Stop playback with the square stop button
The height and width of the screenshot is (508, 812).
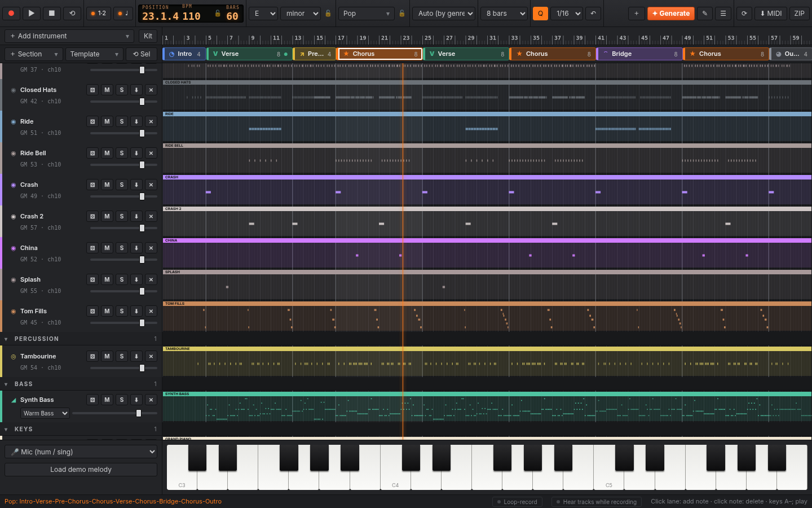(x=52, y=13)
